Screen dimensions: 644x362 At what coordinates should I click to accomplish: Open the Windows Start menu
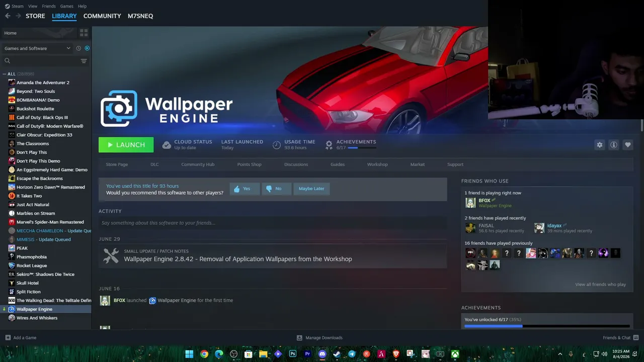point(189,354)
